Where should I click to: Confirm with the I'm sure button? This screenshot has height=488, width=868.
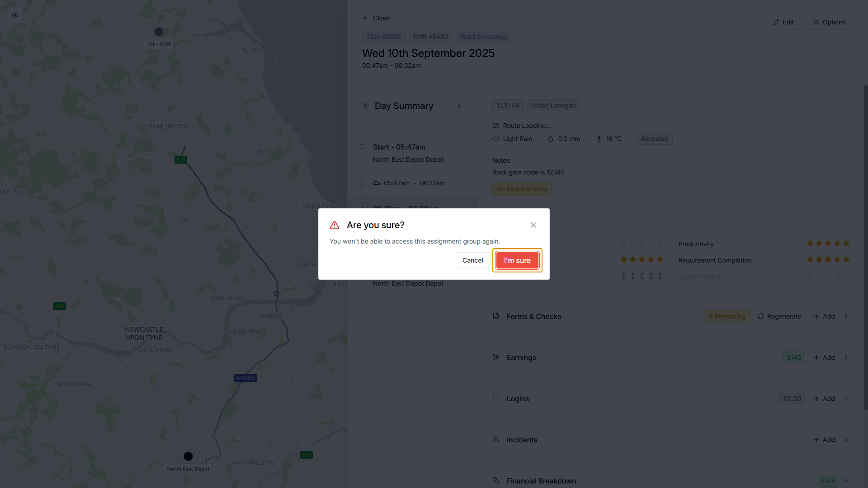[x=517, y=260]
